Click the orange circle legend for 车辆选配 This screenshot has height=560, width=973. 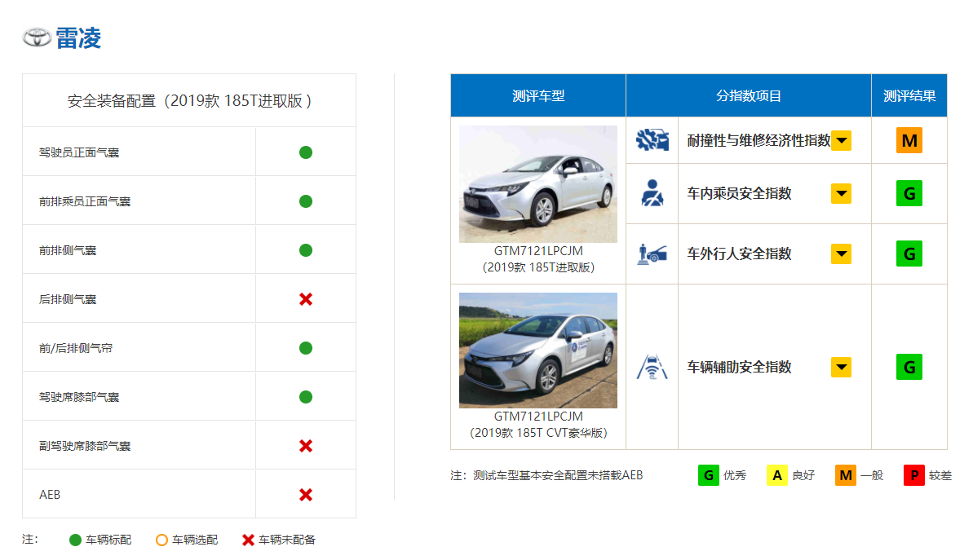point(161,540)
